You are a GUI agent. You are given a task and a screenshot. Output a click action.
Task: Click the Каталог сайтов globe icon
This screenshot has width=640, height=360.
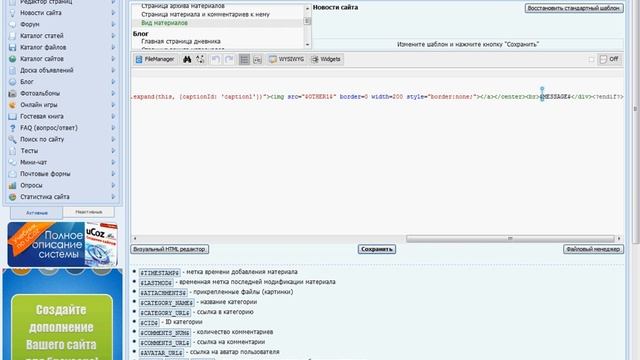(13, 59)
